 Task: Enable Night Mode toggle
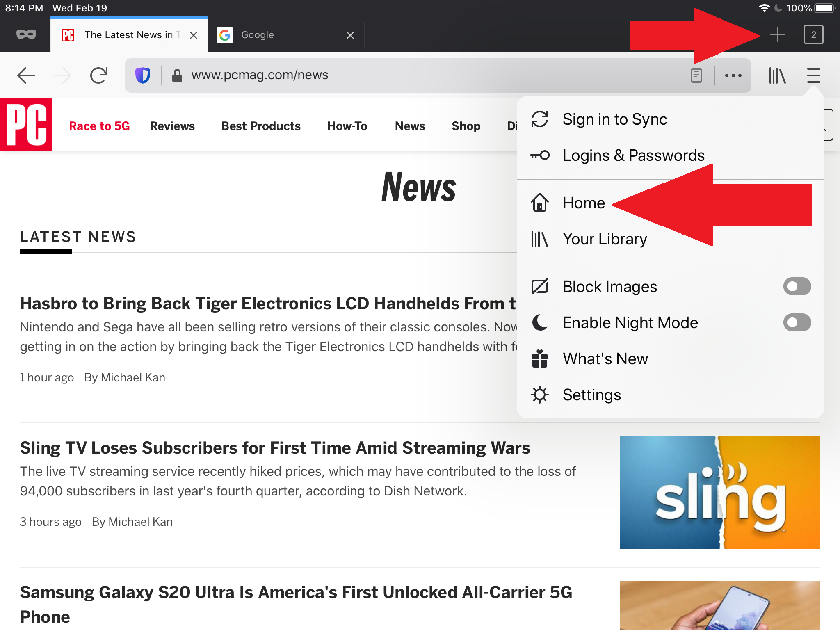click(797, 322)
